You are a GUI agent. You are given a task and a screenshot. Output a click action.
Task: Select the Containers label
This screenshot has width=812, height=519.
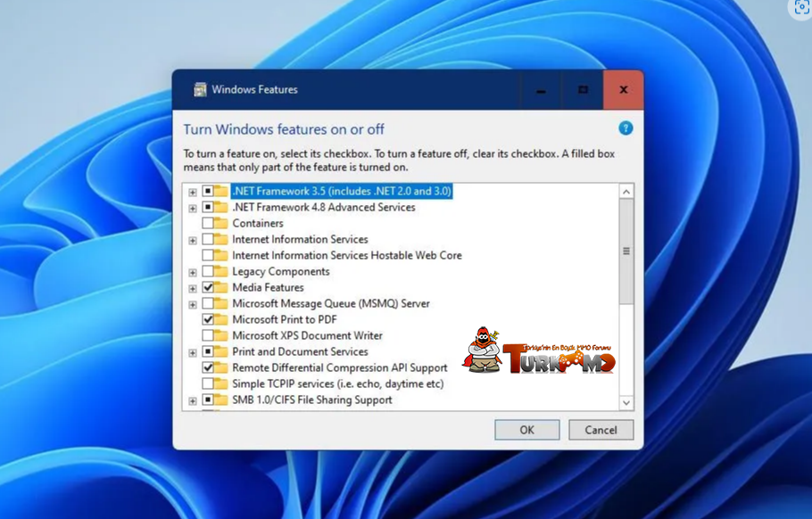[257, 223]
